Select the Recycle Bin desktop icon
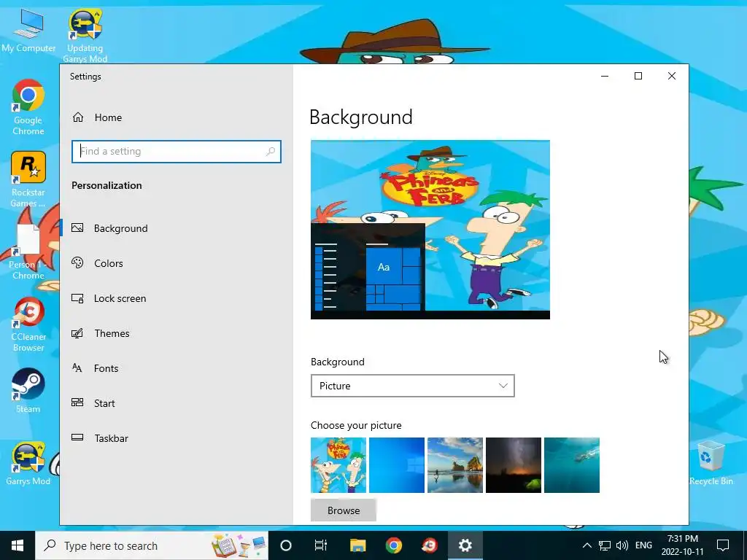This screenshot has width=747, height=560. (711, 462)
